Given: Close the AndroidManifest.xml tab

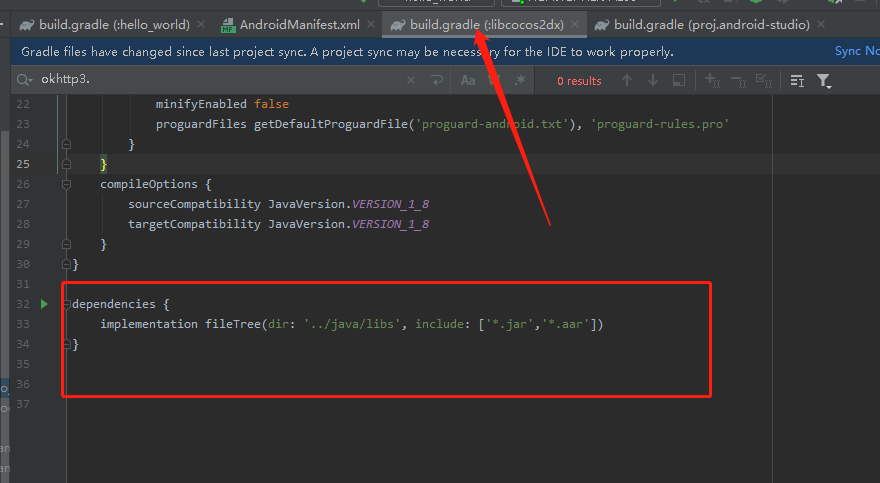Looking at the screenshot, I should pos(371,24).
